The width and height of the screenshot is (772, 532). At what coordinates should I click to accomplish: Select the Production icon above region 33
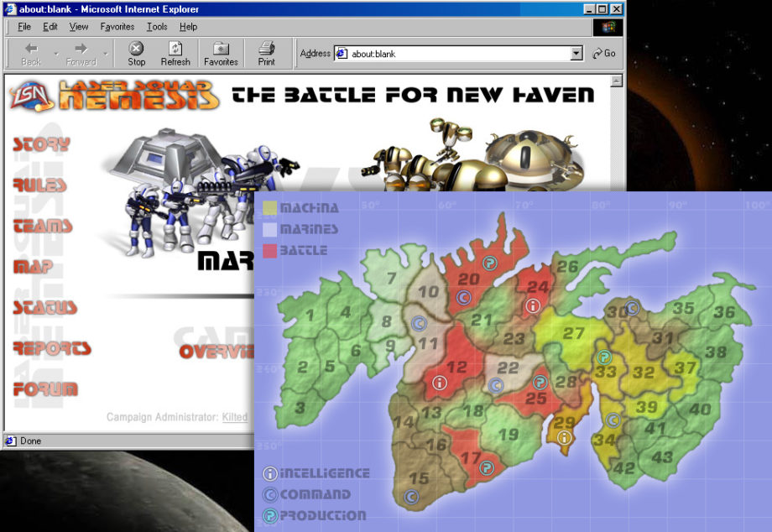click(604, 357)
